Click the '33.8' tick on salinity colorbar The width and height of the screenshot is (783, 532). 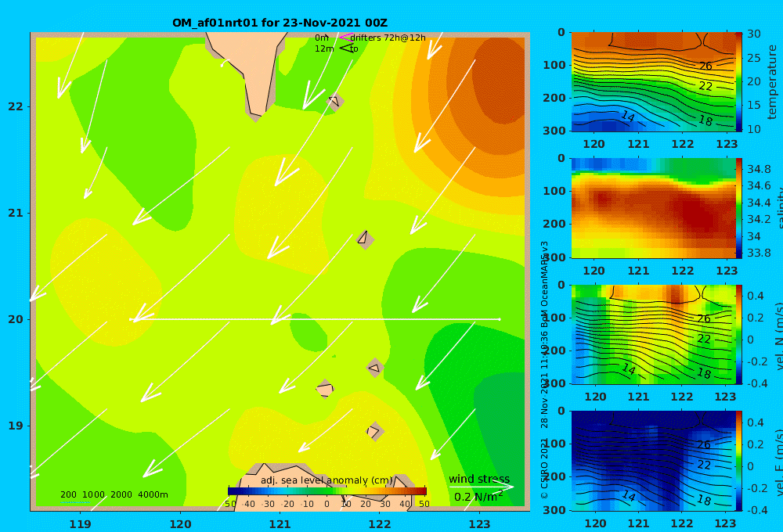click(759, 253)
